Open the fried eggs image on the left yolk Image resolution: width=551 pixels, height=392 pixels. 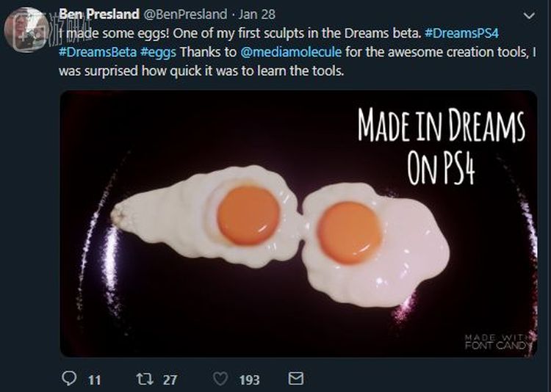click(248, 214)
